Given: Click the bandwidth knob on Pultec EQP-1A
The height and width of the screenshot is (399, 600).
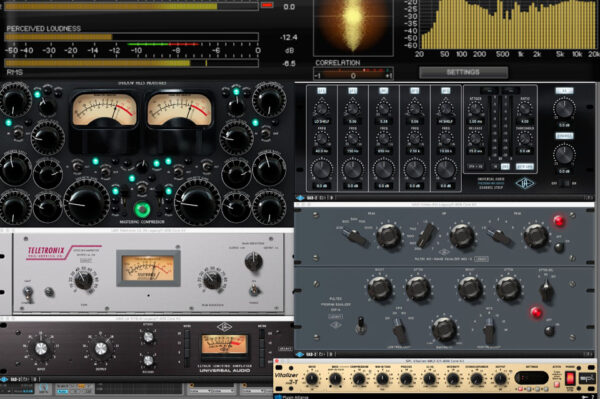Looking at the screenshot, I should [x=444, y=329].
